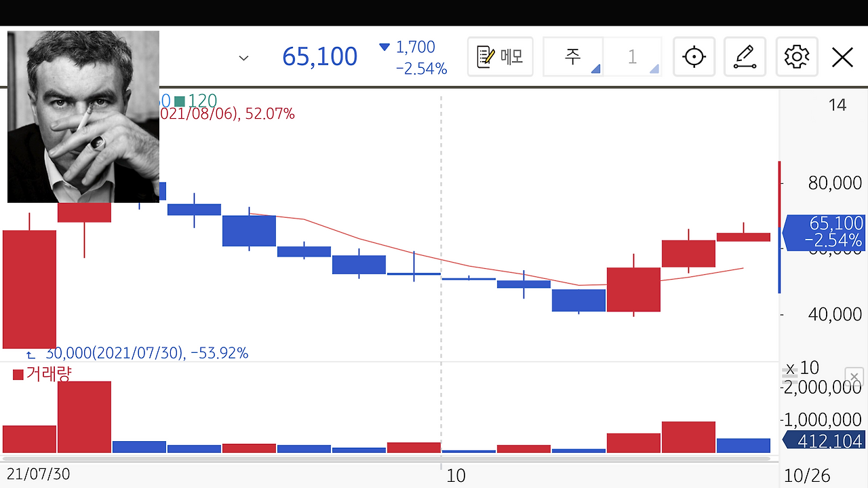Toggle the green 120 moving-average legend

click(195, 102)
